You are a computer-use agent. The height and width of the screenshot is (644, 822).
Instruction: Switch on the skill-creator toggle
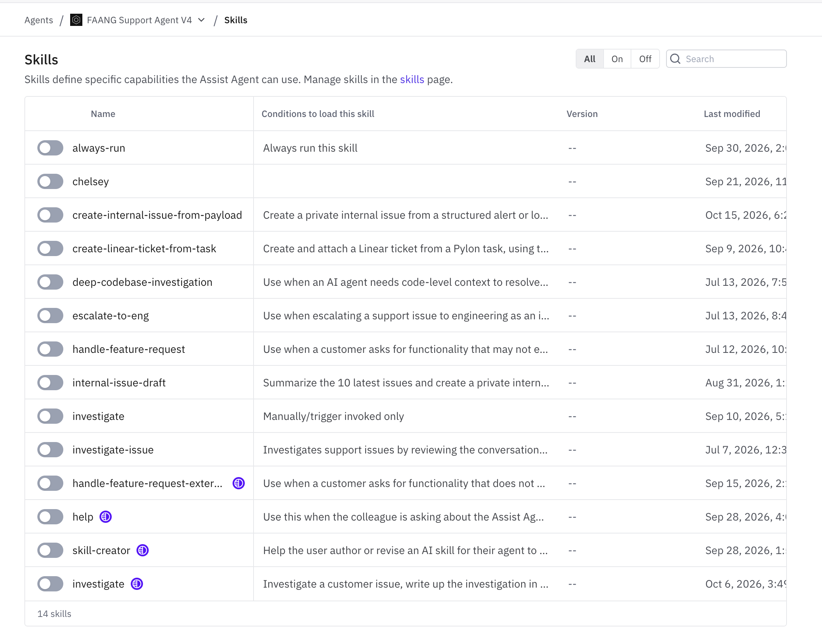pyautogui.click(x=50, y=550)
